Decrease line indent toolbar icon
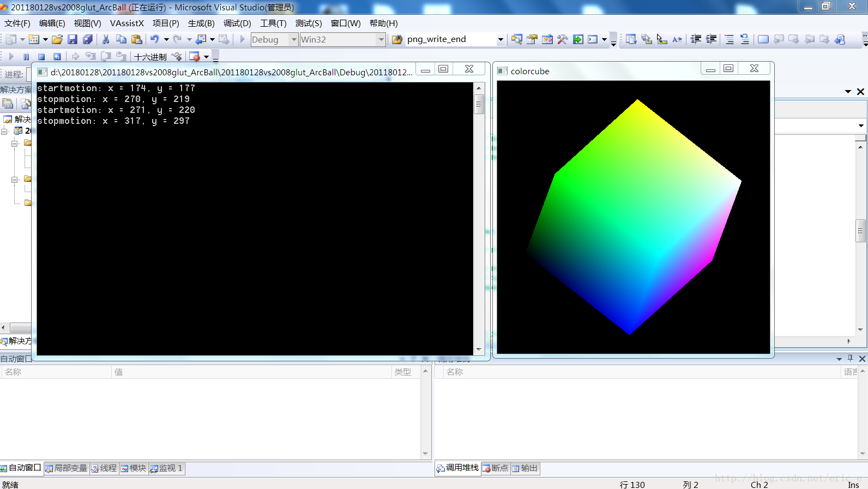868x489 pixels. [x=696, y=39]
